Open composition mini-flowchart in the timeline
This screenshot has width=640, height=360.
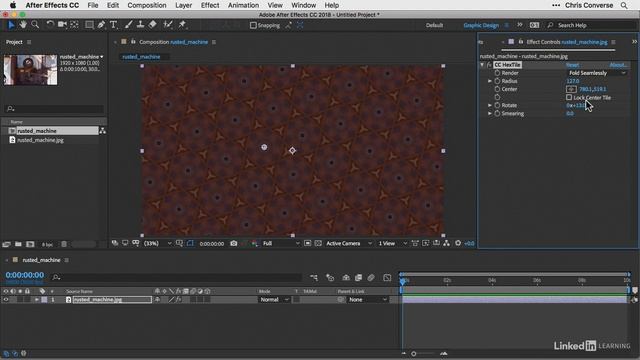(313, 278)
